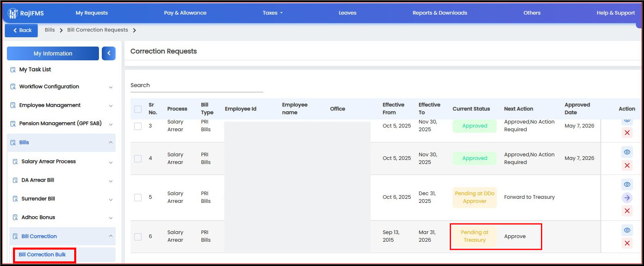View details of request number 6

coord(627,230)
